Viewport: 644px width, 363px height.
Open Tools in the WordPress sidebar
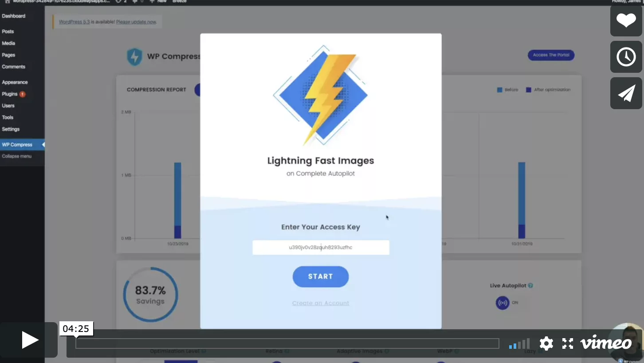[x=8, y=117]
